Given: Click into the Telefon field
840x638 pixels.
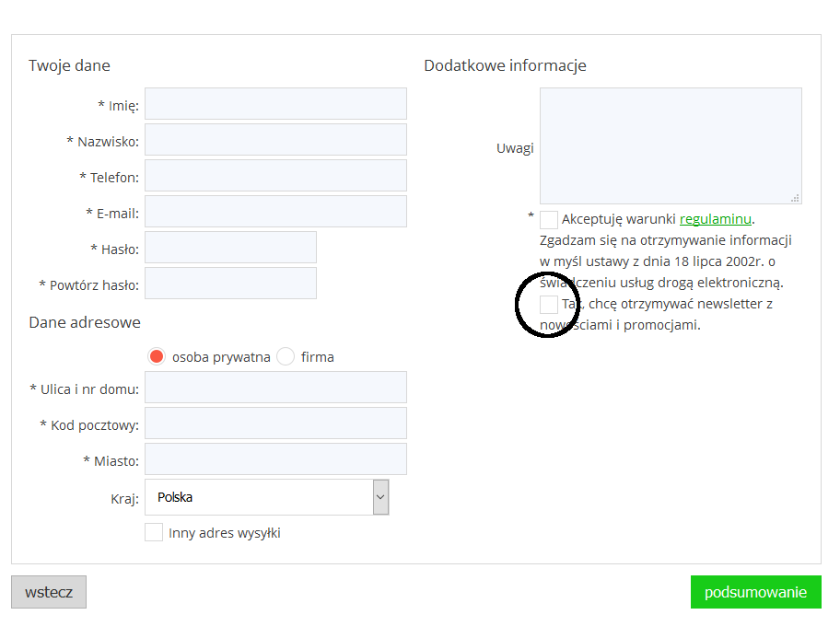Looking at the screenshot, I should click(x=275, y=176).
